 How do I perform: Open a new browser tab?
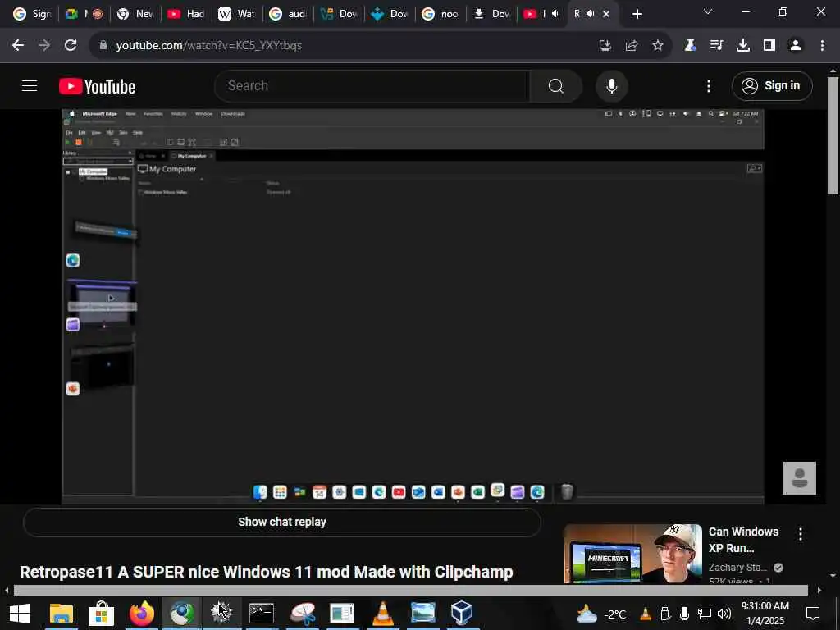[637, 14]
